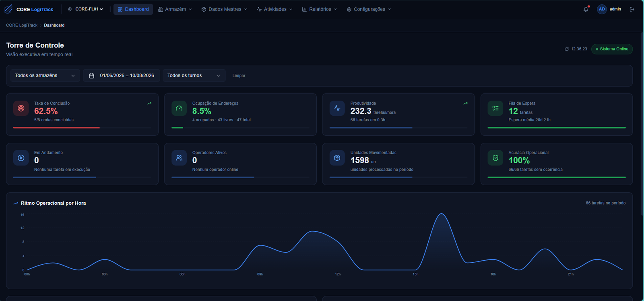Click the 8.5% occupancy value
This screenshot has width=644, height=301.
click(202, 111)
